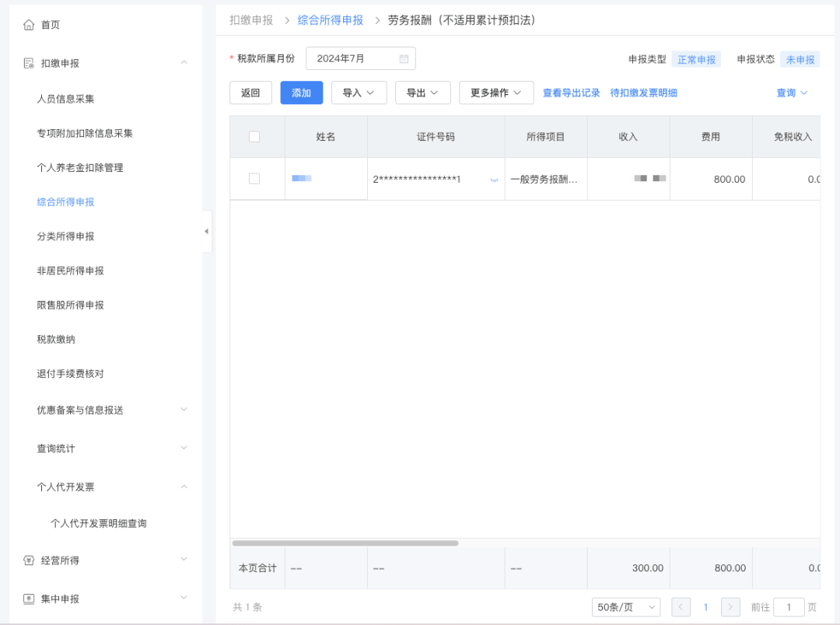Check the first row's checkbox
Viewport: 840px width, 625px height.
tap(254, 179)
